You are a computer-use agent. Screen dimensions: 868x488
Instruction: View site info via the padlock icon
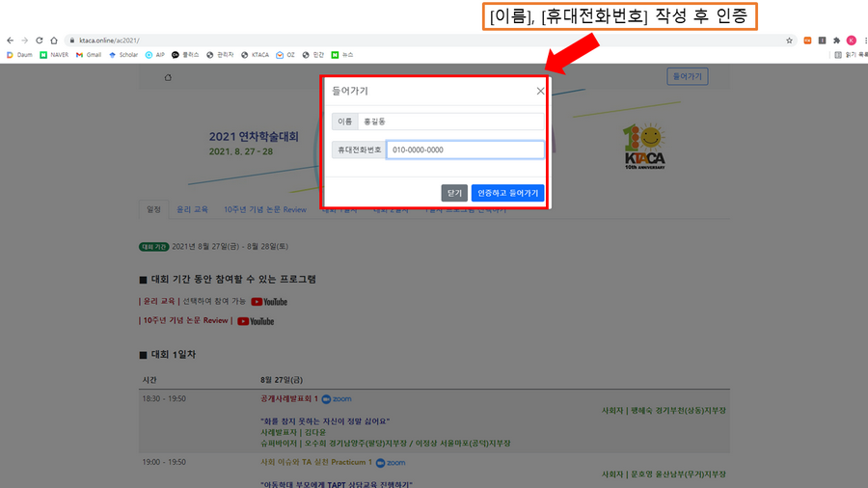[72, 41]
